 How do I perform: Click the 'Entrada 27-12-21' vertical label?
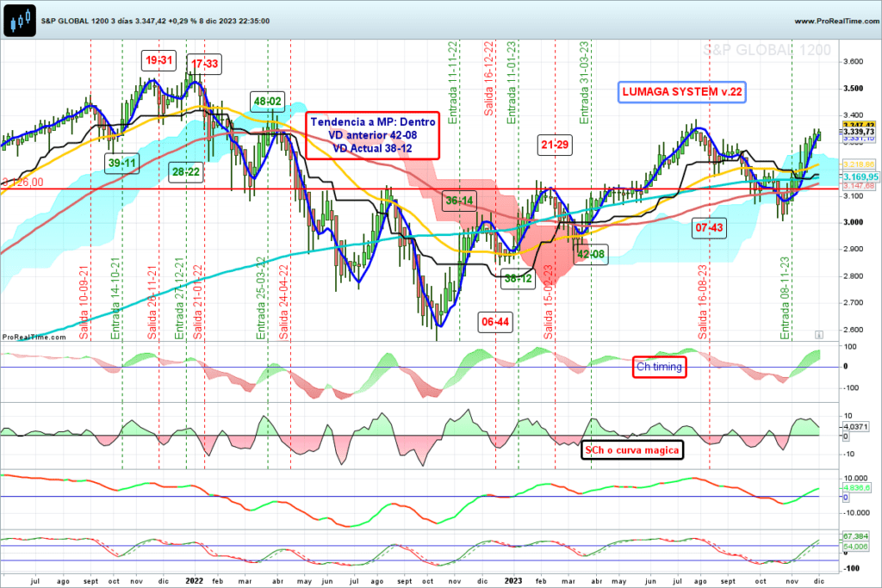pos(179,299)
